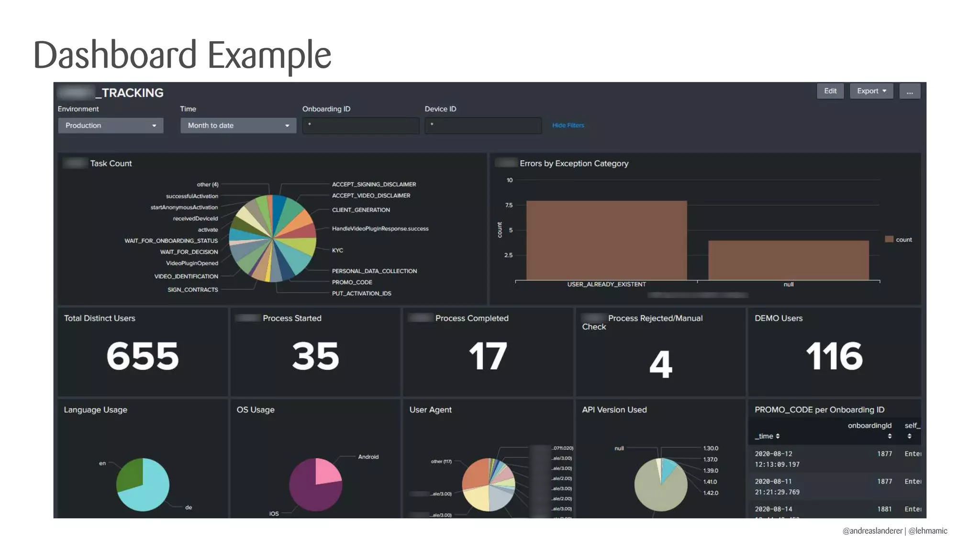The height and width of the screenshot is (551, 980).
Task: Click the Hide Filters link
Action: click(x=568, y=125)
